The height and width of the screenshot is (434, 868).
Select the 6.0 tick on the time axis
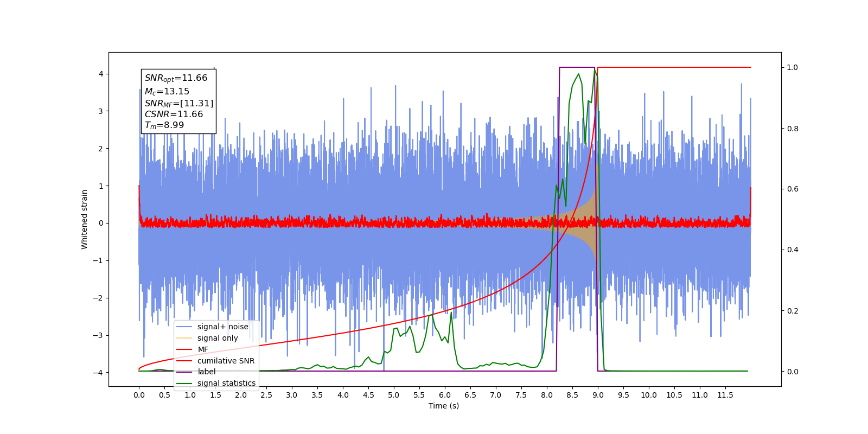click(445, 395)
